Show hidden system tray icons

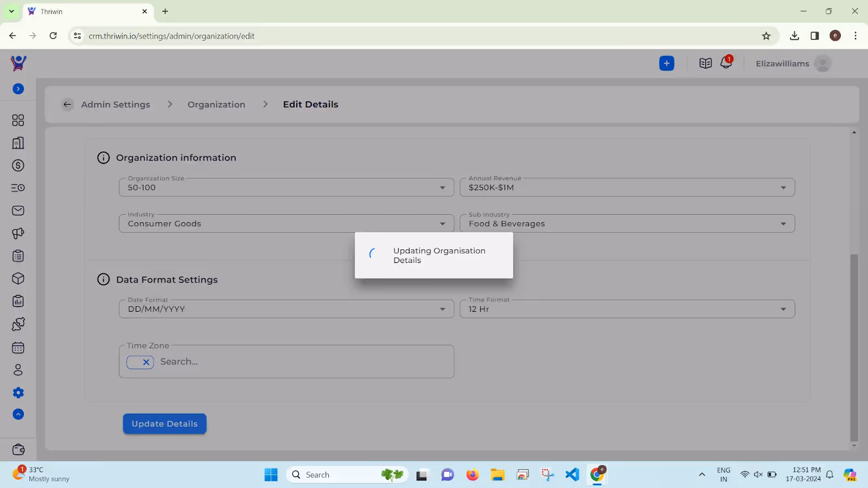tap(701, 475)
